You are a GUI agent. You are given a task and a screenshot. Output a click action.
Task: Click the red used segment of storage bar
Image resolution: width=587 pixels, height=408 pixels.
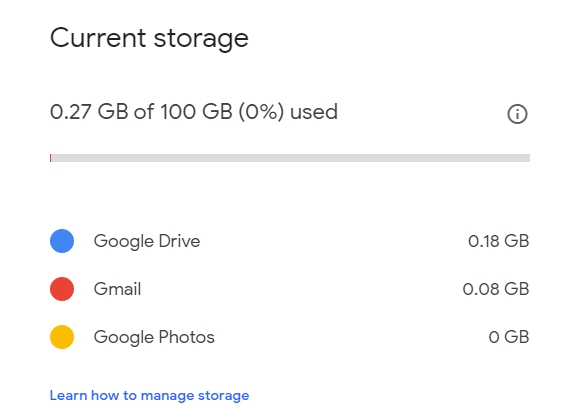51,158
